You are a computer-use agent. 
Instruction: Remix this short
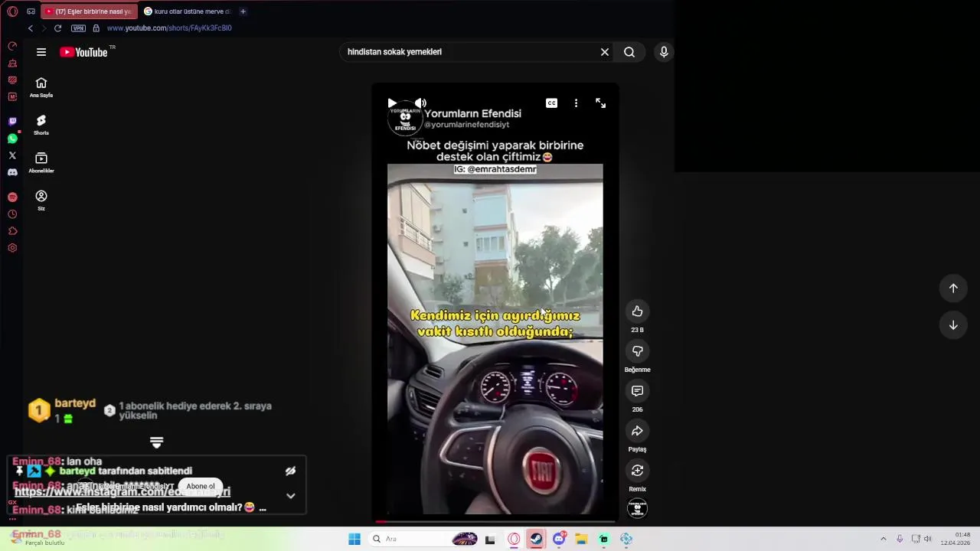coord(637,470)
